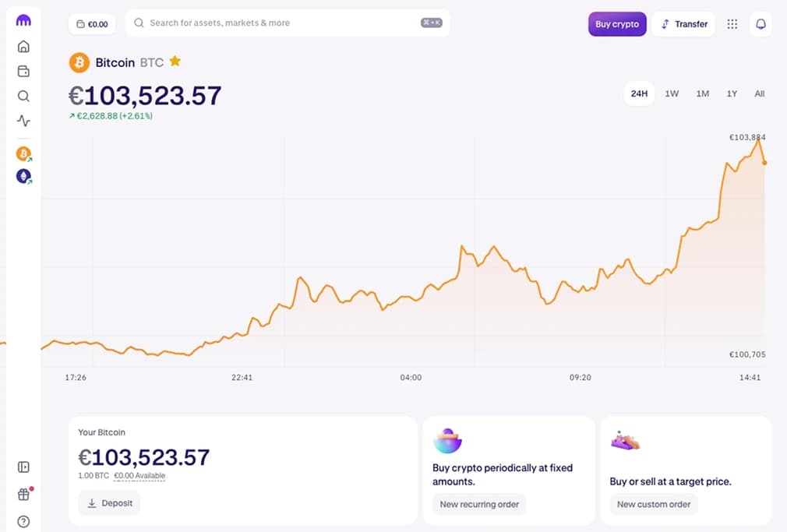Open the markets activity pulse icon

23,121
